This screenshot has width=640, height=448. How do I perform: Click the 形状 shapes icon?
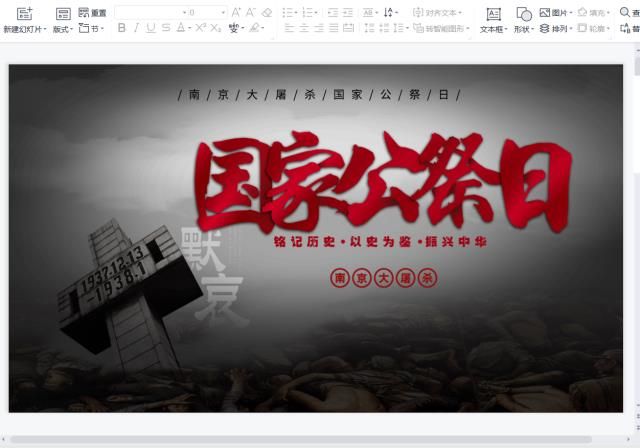pyautogui.click(x=524, y=15)
